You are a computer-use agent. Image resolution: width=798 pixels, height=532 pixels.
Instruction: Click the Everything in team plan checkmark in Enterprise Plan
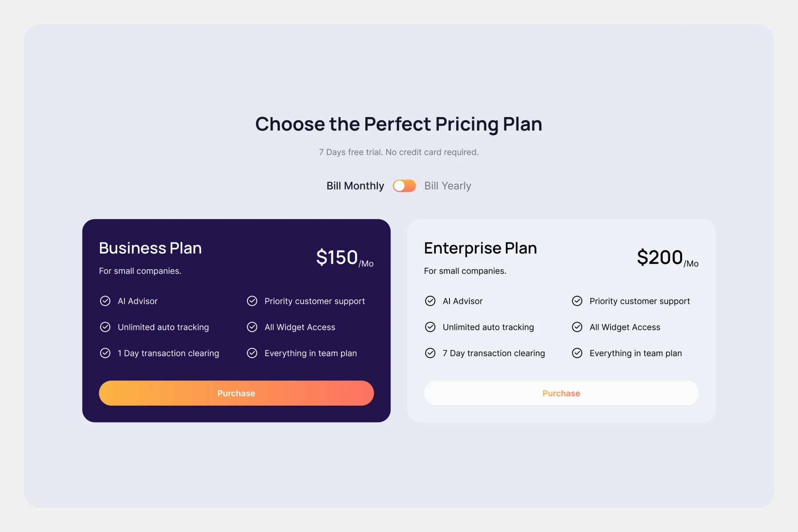pyautogui.click(x=577, y=353)
